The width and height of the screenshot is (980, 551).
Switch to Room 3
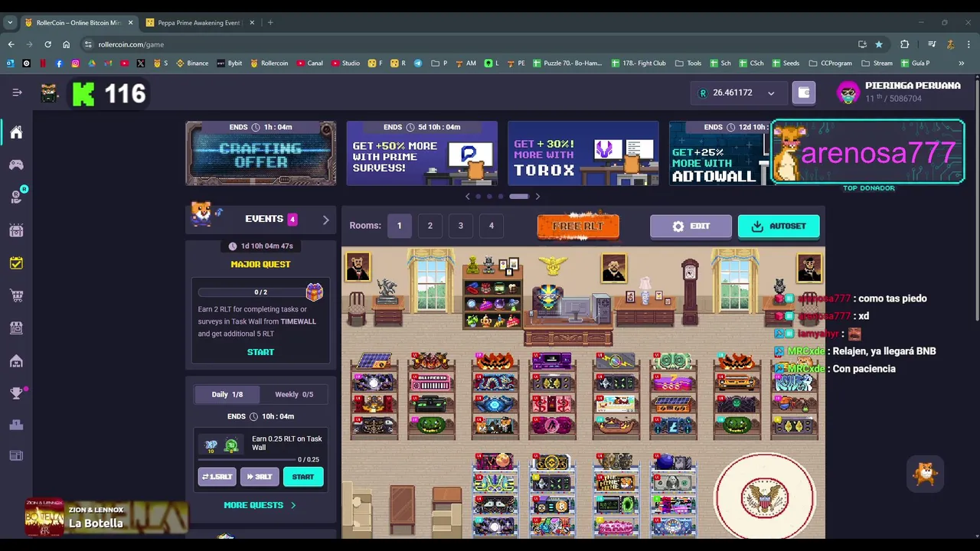coord(460,226)
